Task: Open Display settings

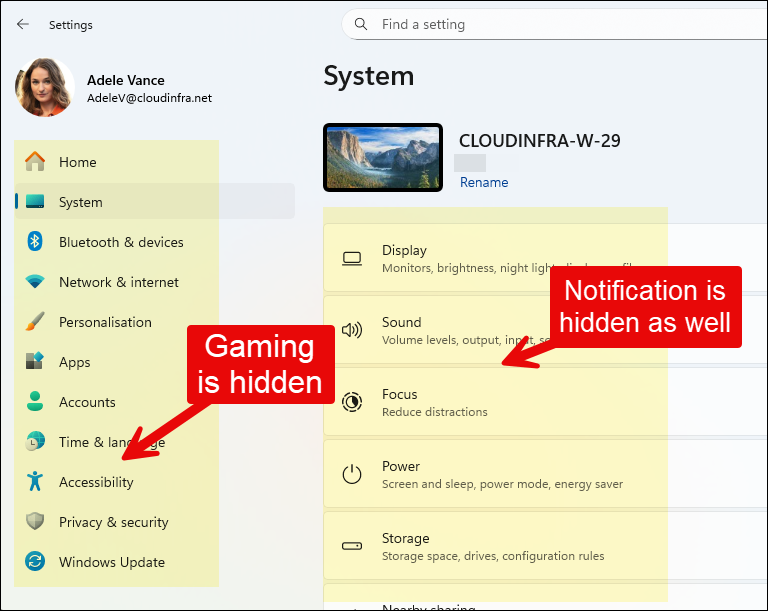Action: 404,258
